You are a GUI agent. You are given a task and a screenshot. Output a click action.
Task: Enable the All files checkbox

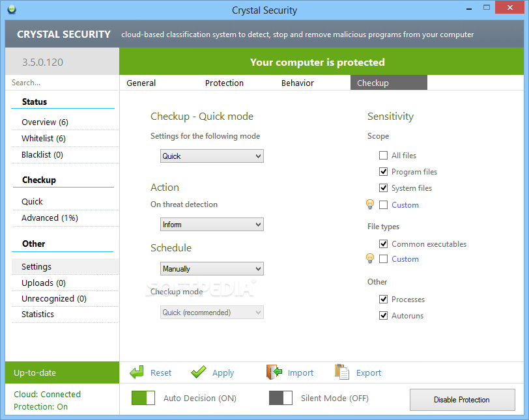383,156
